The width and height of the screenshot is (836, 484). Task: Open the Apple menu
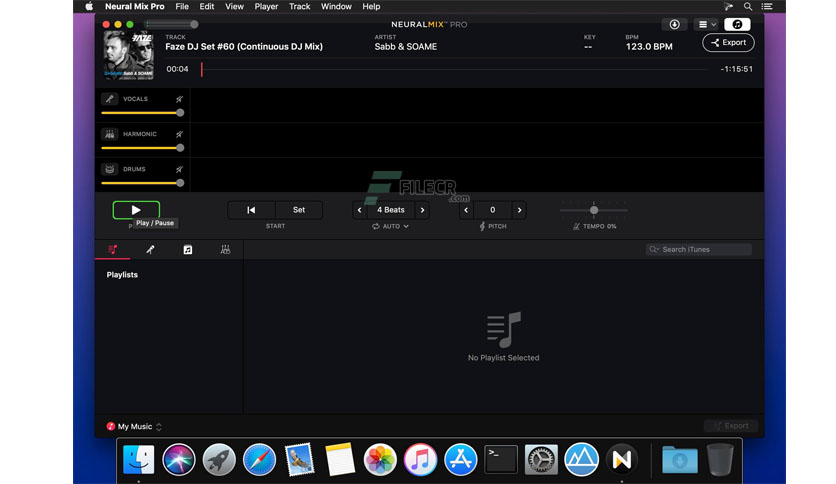point(89,6)
